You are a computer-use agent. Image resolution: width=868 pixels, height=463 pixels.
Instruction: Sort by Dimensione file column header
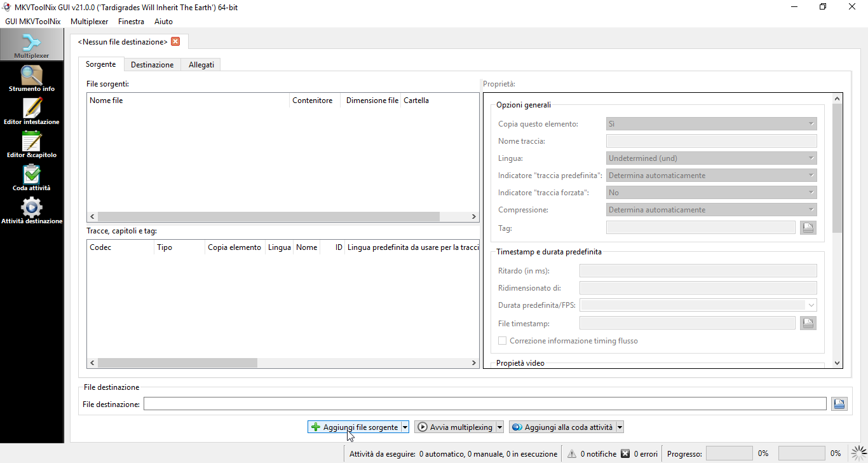point(370,100)
